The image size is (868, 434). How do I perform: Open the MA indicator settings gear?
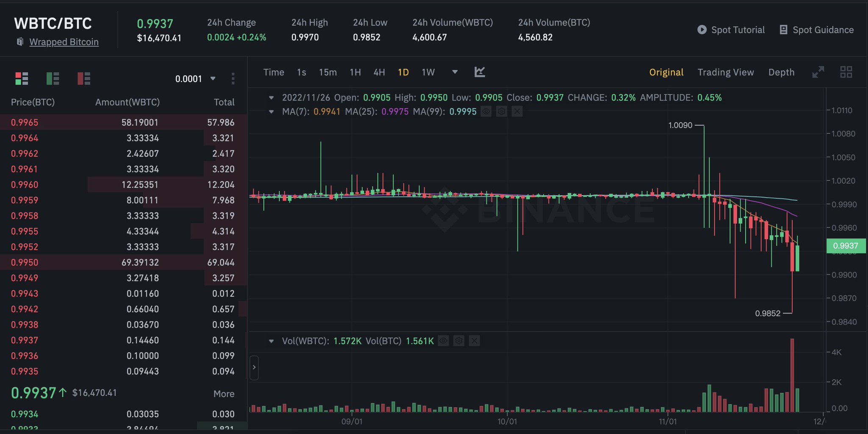501,111
